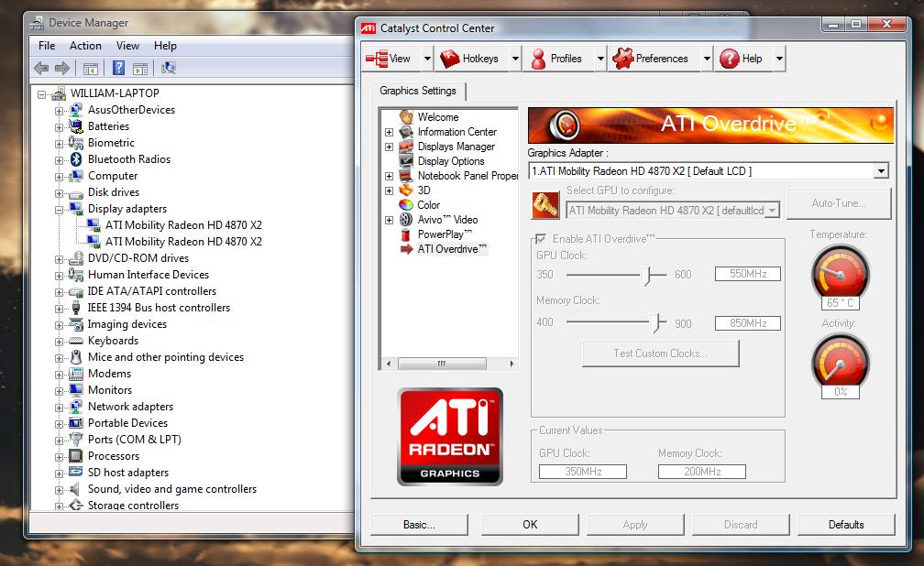Select Notebook Panel Properties in Catalyst tree
Screen dimensions: 924x566
467,176
